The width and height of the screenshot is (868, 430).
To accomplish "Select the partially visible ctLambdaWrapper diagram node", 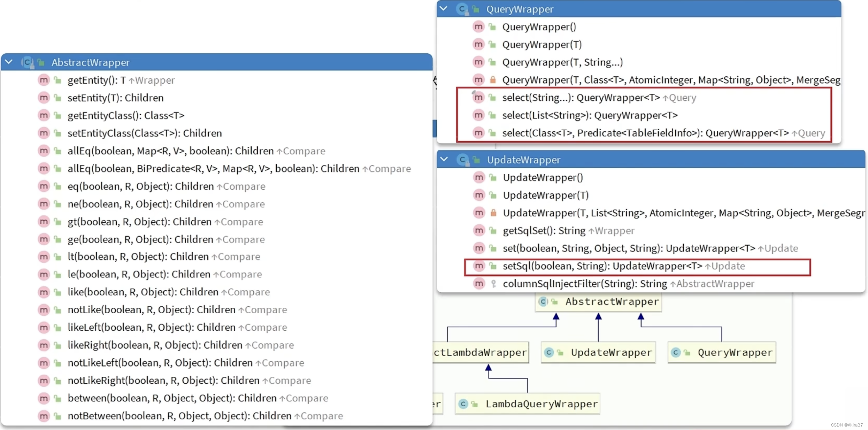I will [x=481, y=353].
